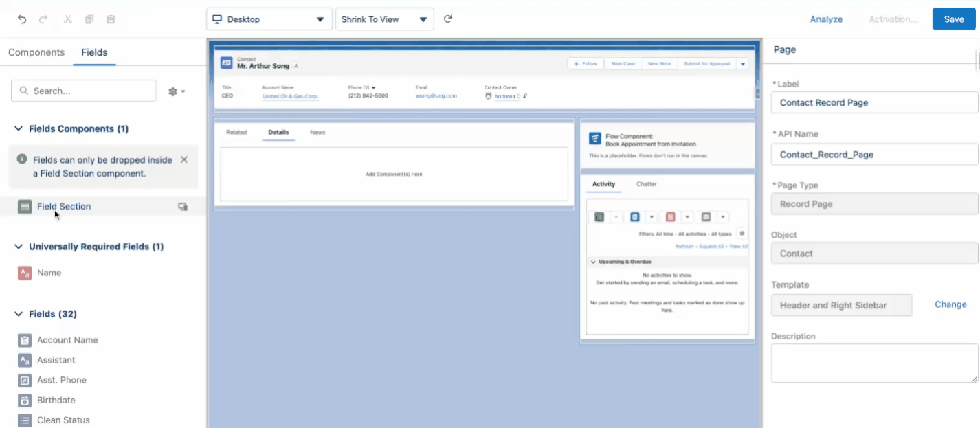Click the hierarchy icon next to Arthur Song
Image resolution: width=980 pixels, height=428 pixels.
(x=296, y=66)
